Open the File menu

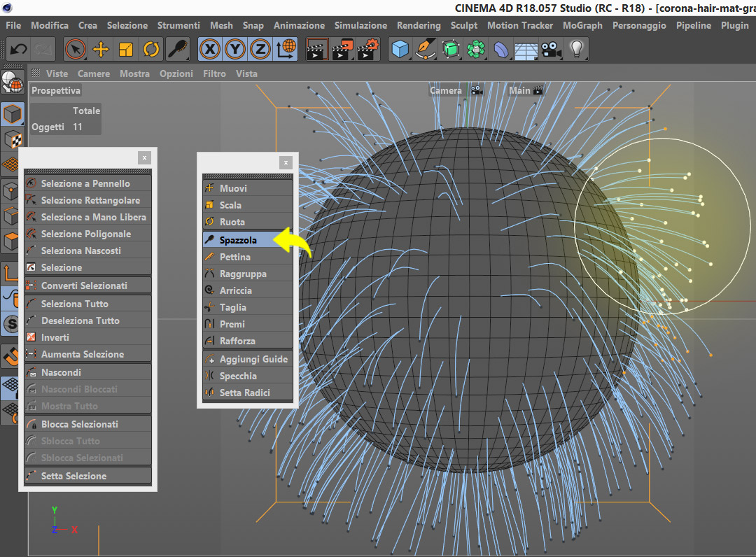point(13,25)
